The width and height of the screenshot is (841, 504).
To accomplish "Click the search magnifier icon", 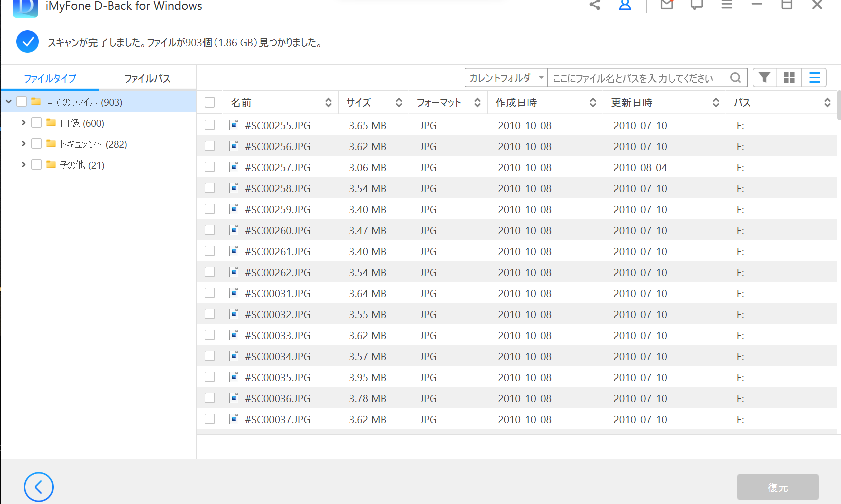I will [x=735, y=78].
